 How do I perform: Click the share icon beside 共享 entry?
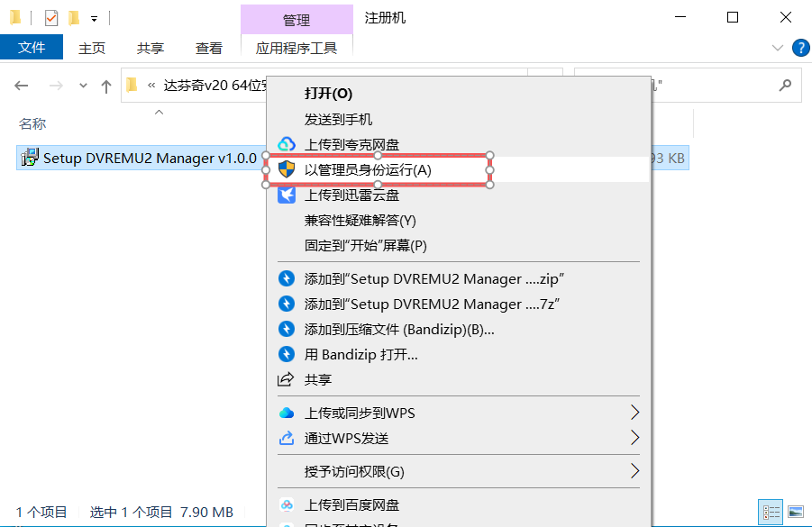[x=287, y=379]
